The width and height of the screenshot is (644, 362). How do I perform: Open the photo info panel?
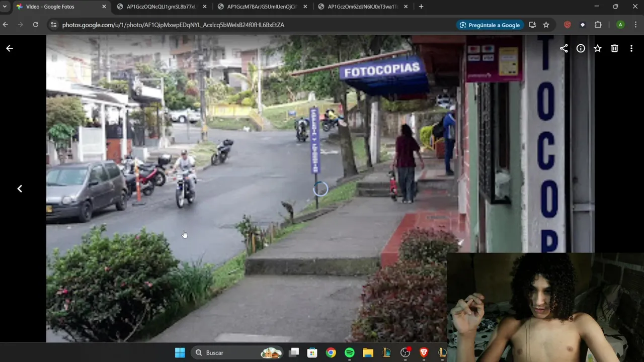coord(581,48)
